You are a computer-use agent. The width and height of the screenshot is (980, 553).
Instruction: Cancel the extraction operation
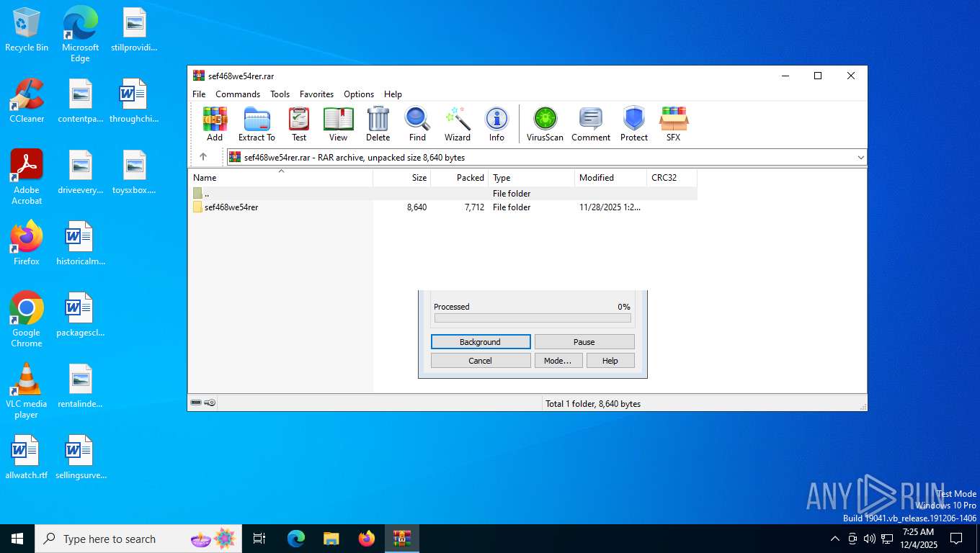[481, 361]
